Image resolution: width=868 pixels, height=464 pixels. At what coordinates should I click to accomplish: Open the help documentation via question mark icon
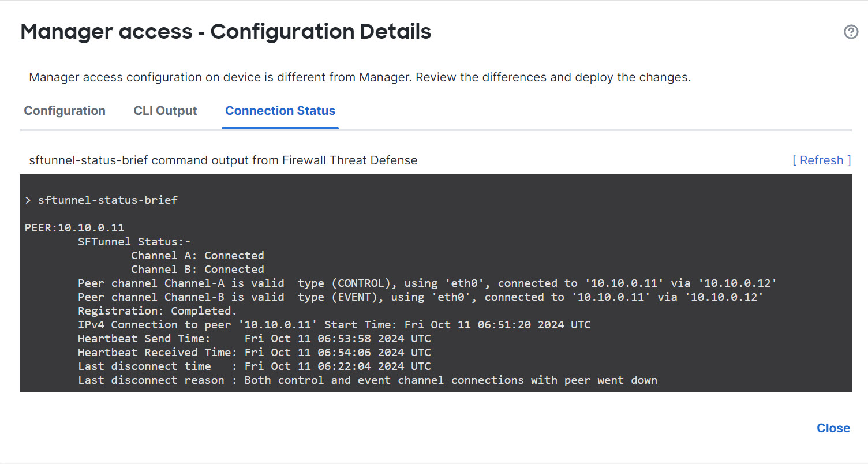[x=851, y=32]
